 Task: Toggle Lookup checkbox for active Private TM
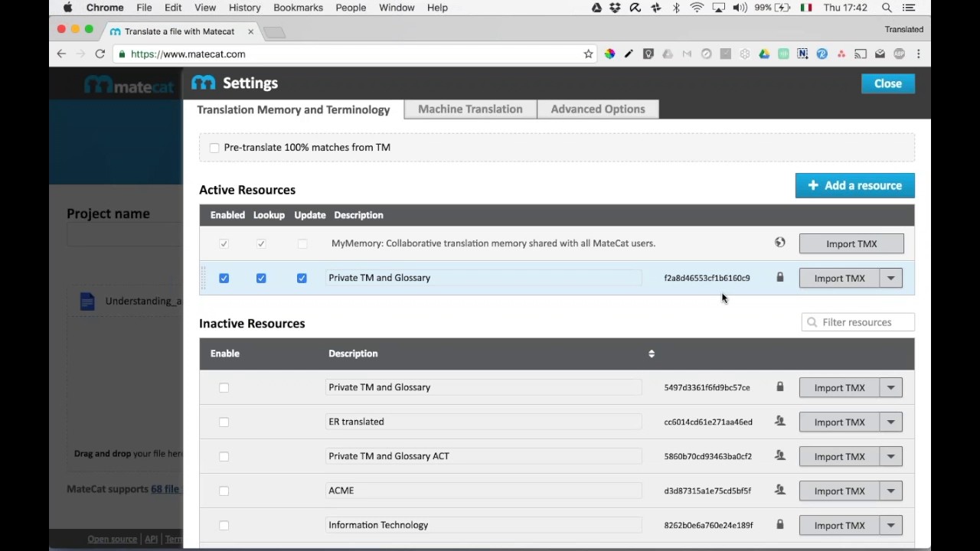pyautogui.click(x=261, y=278)
